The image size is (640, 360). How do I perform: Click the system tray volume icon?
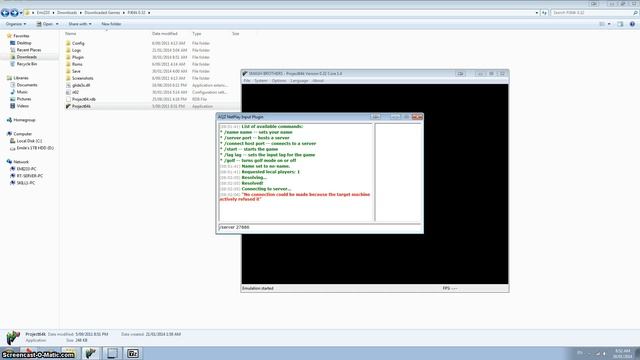604,353
